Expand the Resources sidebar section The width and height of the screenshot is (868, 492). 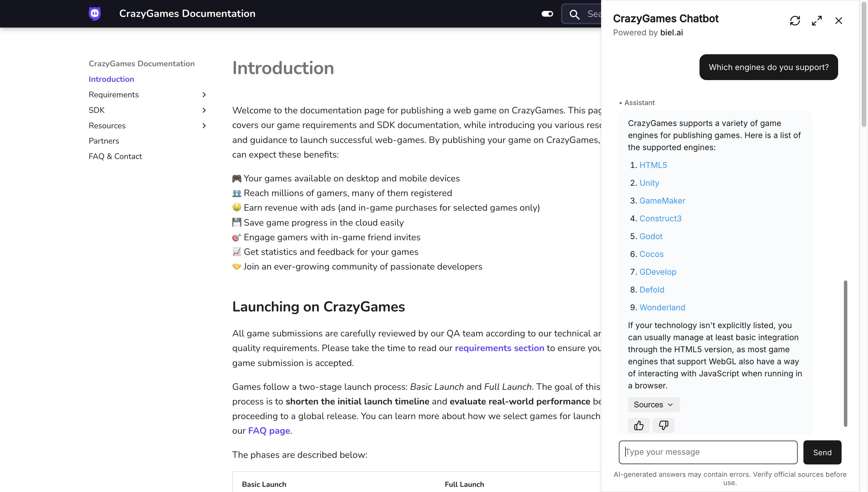coord(204,126)
